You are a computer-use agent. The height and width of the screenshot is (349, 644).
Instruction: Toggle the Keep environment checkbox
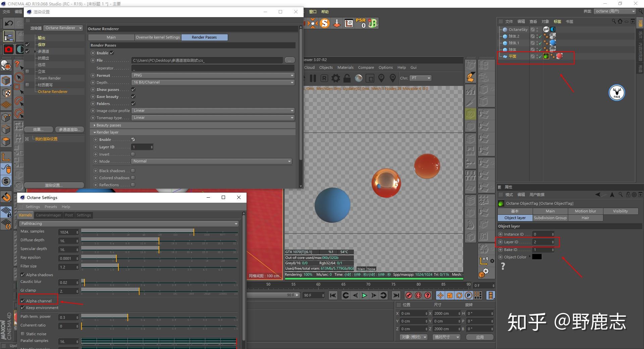click(23, 308)
